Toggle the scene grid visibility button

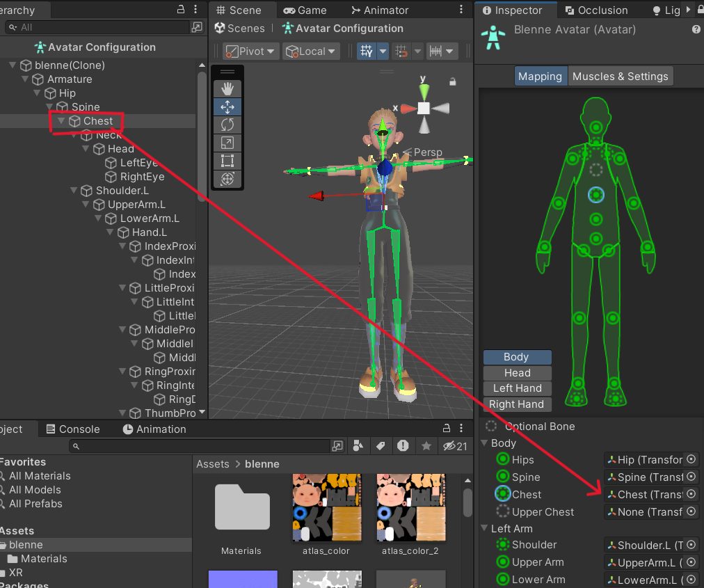[366, 51]
